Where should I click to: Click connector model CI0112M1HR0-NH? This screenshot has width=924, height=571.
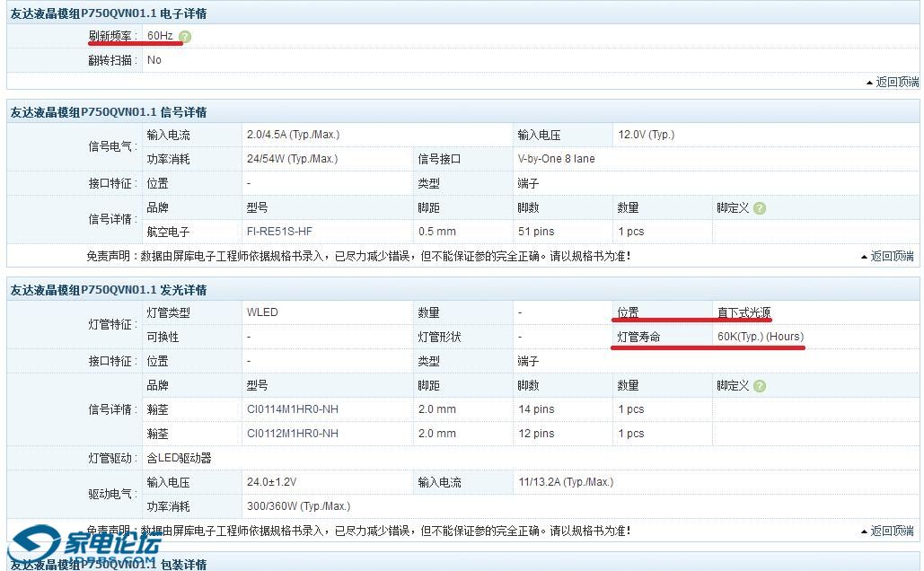coord(292,434)
